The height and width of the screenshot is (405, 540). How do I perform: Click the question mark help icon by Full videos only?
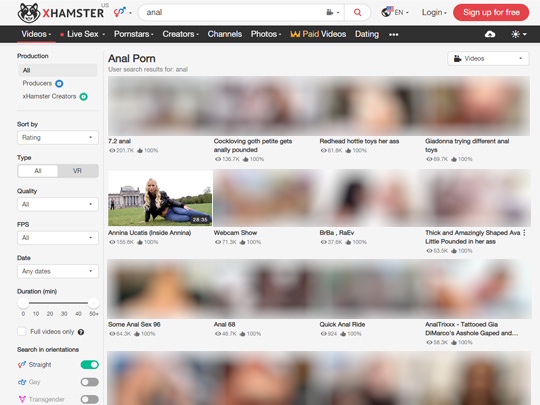81,332
